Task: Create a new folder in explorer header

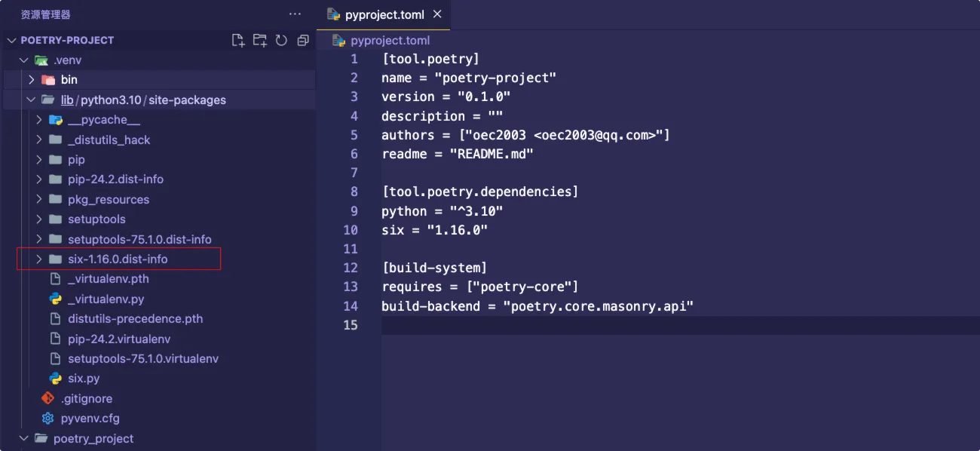Action: tap(260, 40)
